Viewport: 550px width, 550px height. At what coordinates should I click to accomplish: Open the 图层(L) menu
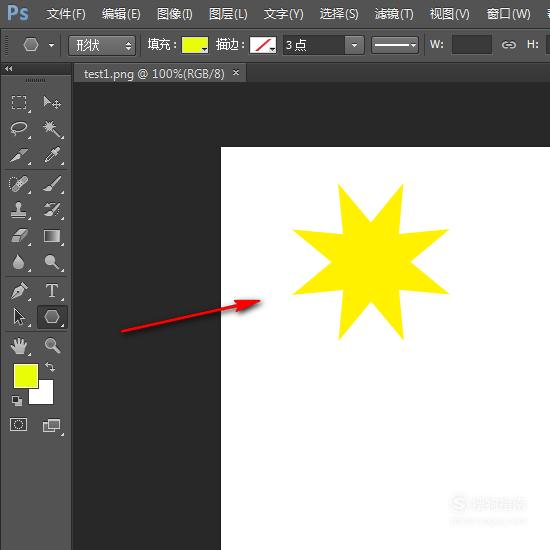click(x=228, y=14)
